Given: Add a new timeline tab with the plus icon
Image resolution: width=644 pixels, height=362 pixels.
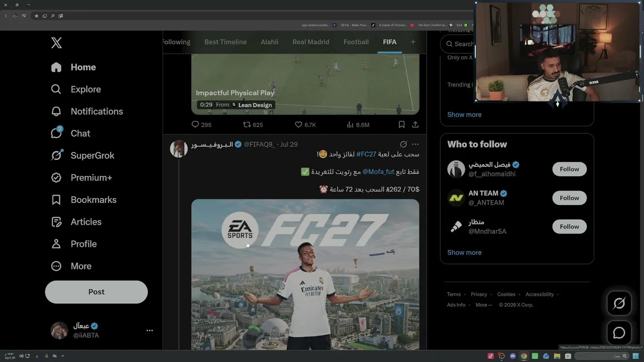Looking at the screenshot, I should (413, 42).
